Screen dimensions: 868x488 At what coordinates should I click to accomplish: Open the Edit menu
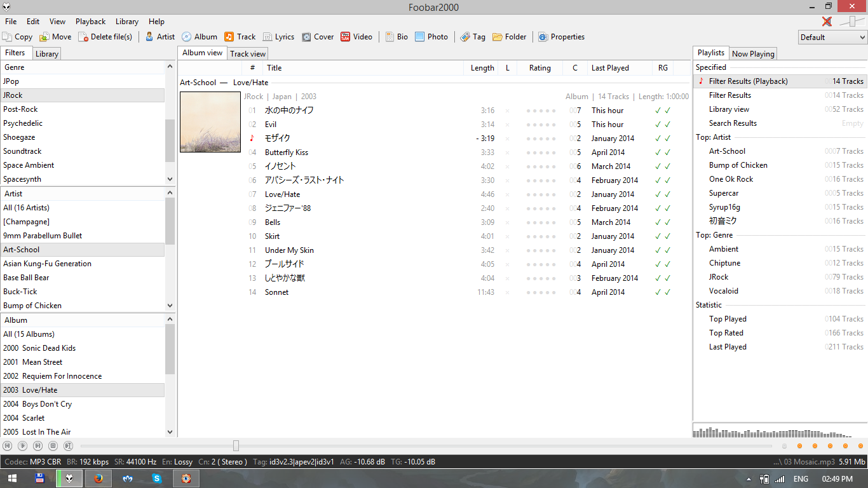[33, 22]
